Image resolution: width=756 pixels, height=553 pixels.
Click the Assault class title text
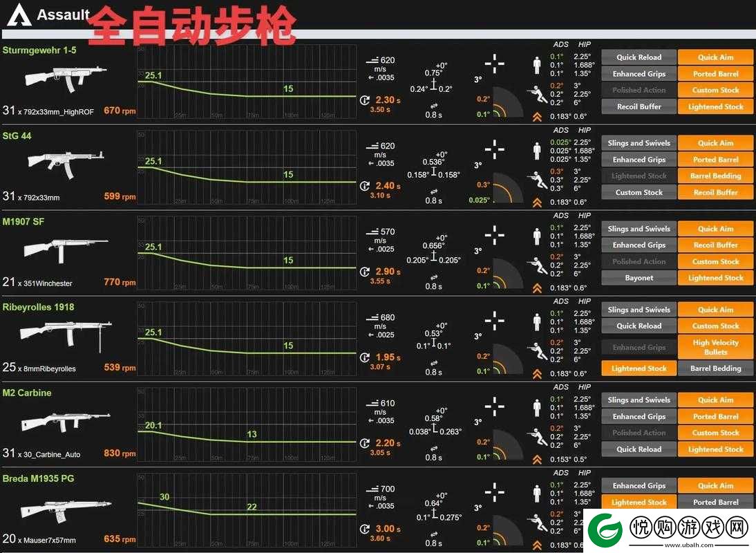tap(63, 15)
